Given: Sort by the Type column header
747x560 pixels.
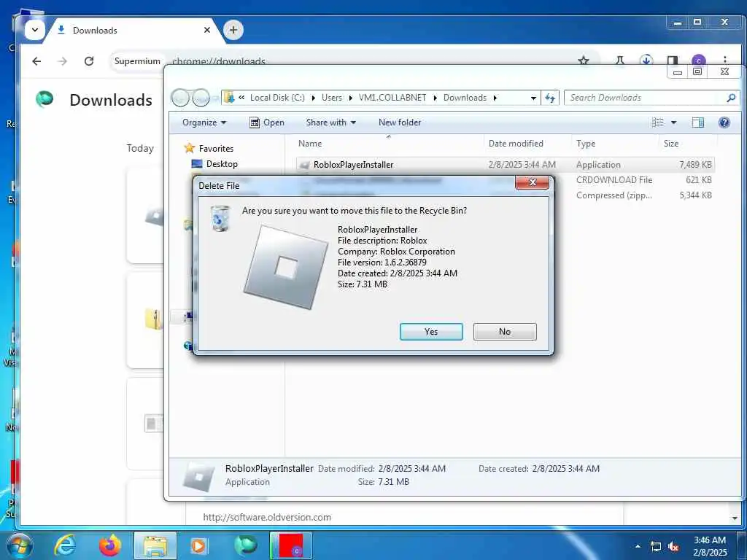Looking at the screenshot, I should 586,144.
